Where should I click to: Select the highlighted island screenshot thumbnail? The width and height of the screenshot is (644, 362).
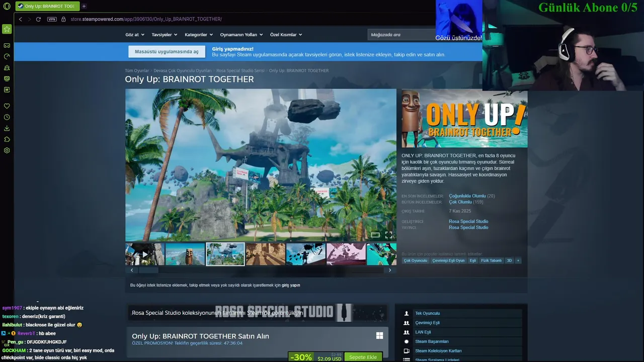(x=225, y=254)
